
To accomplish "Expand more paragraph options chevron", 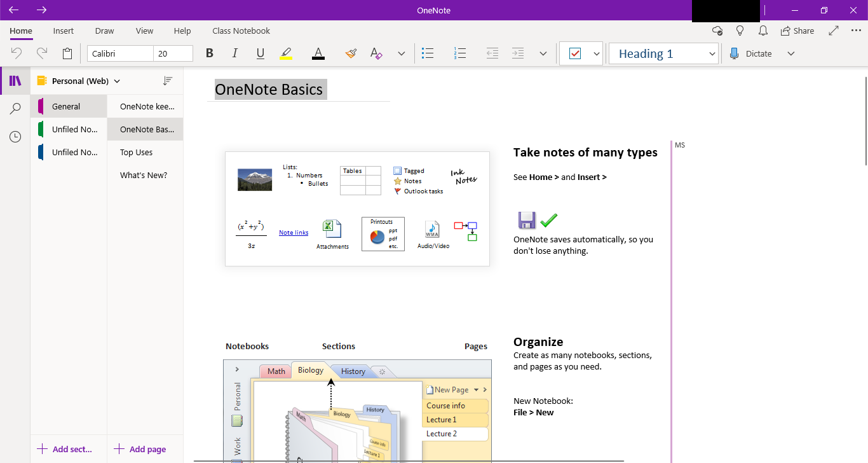I will tap(543, 53).
